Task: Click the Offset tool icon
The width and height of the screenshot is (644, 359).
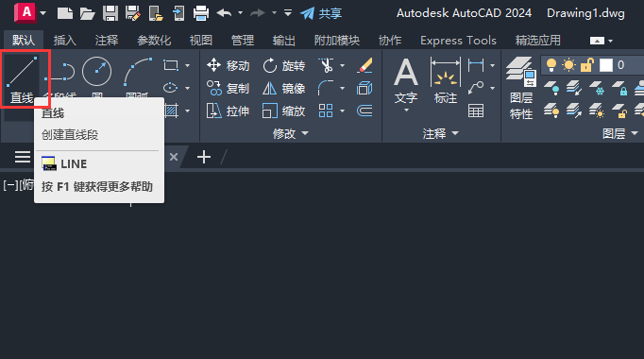Action: pyautogui.click(x=364, y=111)
